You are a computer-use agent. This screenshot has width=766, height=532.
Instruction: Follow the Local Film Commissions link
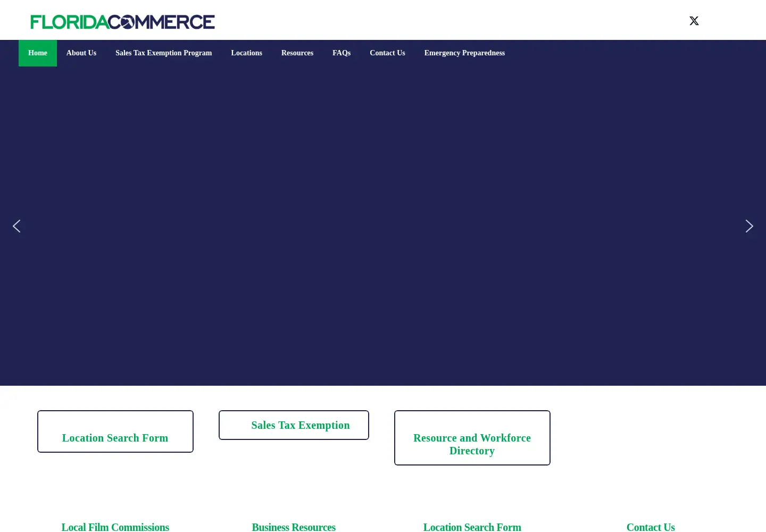(115, 527)
